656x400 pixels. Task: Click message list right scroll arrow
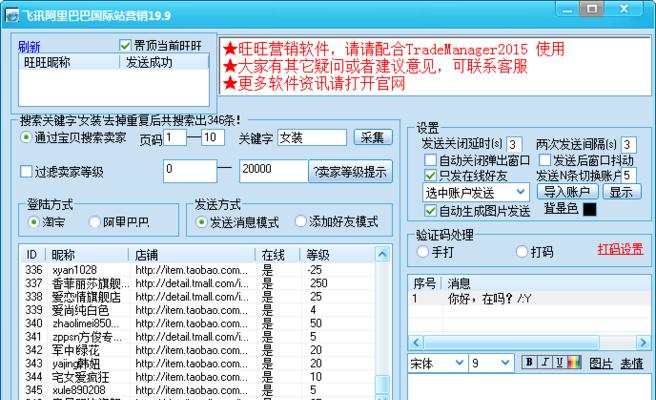point(643,343)
